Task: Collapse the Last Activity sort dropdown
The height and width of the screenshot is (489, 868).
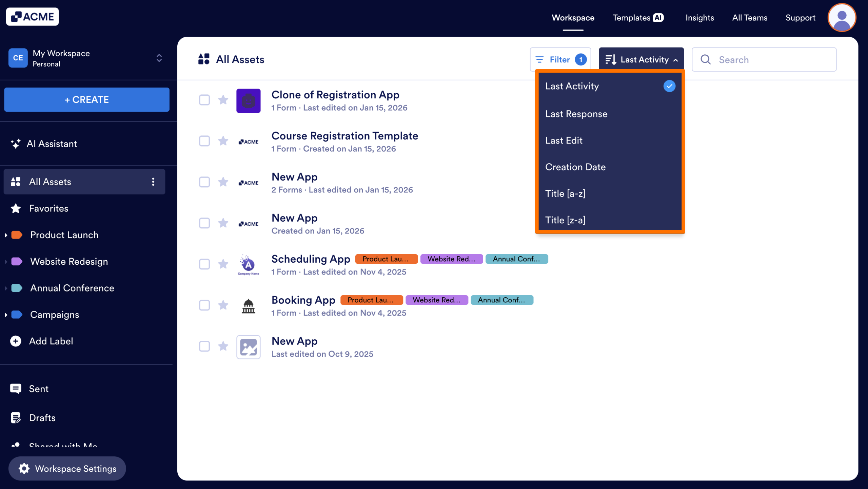Action: [x=641, y=60]
